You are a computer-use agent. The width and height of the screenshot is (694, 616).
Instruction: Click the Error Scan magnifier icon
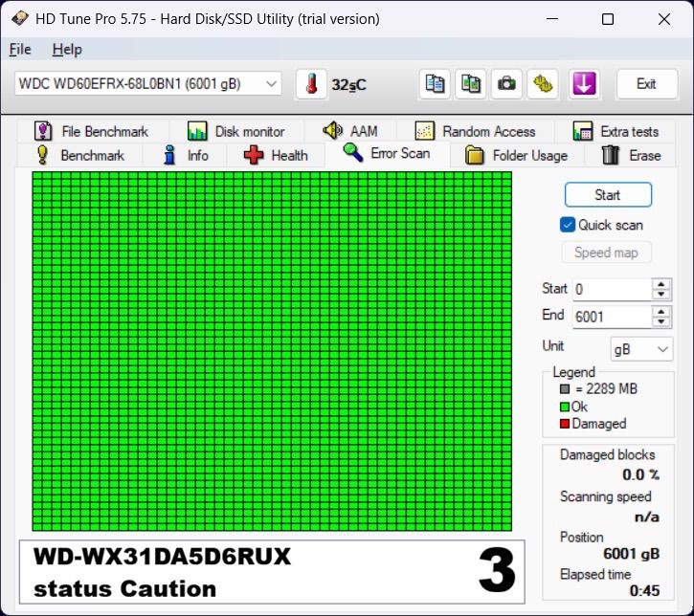pyautogui.click(x=353, y=152)
